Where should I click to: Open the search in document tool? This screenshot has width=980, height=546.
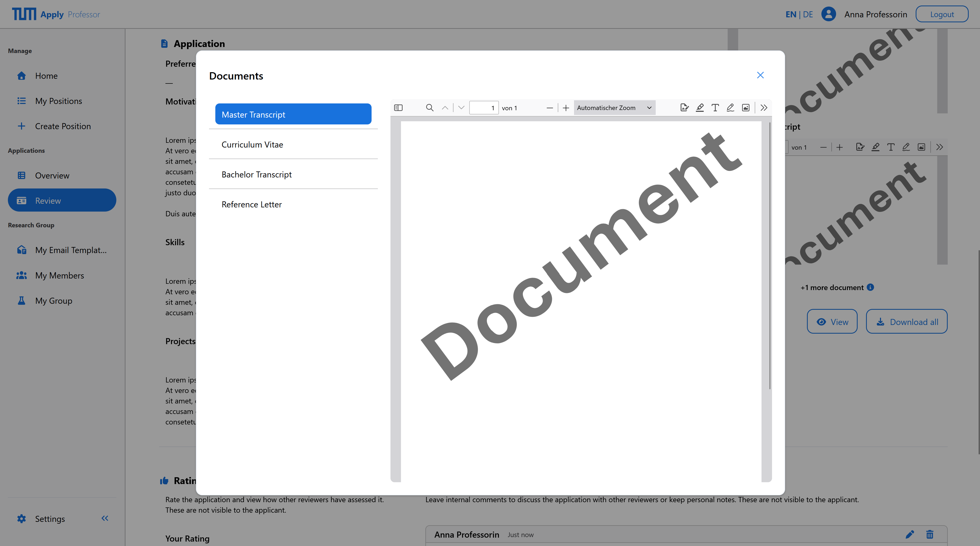(x=430, y=108)
